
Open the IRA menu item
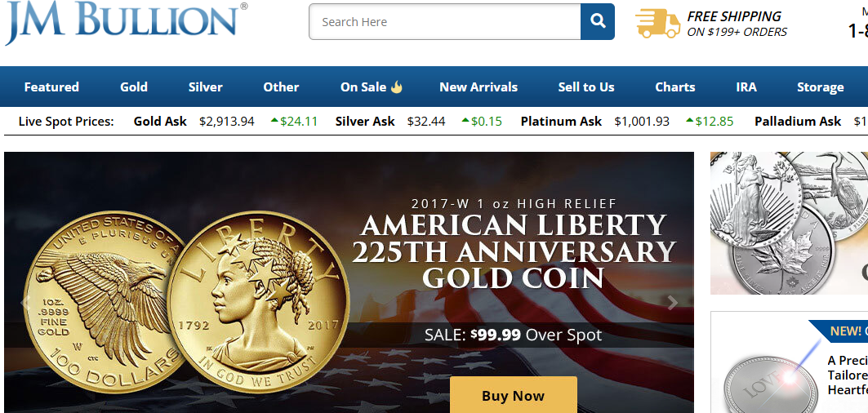[x=746, y=87]
